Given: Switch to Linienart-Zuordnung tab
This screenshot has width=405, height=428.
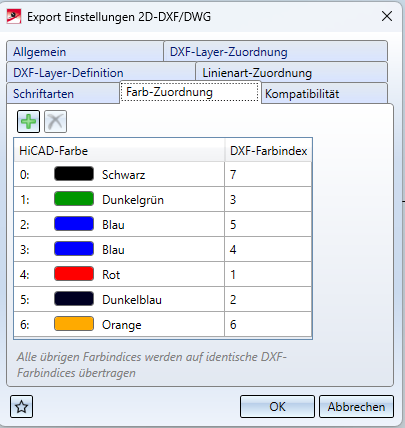Looking at the screenshot, I should point(292,73).
